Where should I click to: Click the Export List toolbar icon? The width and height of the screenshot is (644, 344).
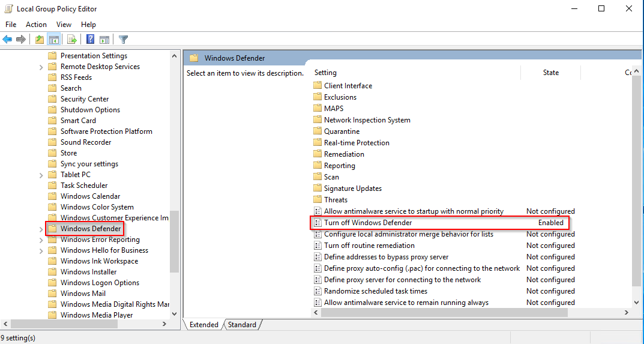click(x=72, y=40)
